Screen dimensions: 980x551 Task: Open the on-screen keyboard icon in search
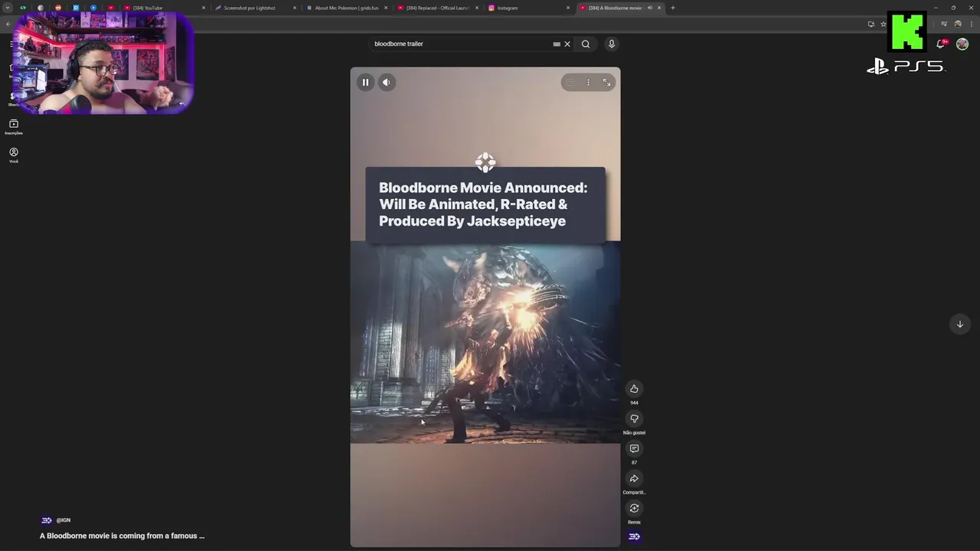point(557,44)
